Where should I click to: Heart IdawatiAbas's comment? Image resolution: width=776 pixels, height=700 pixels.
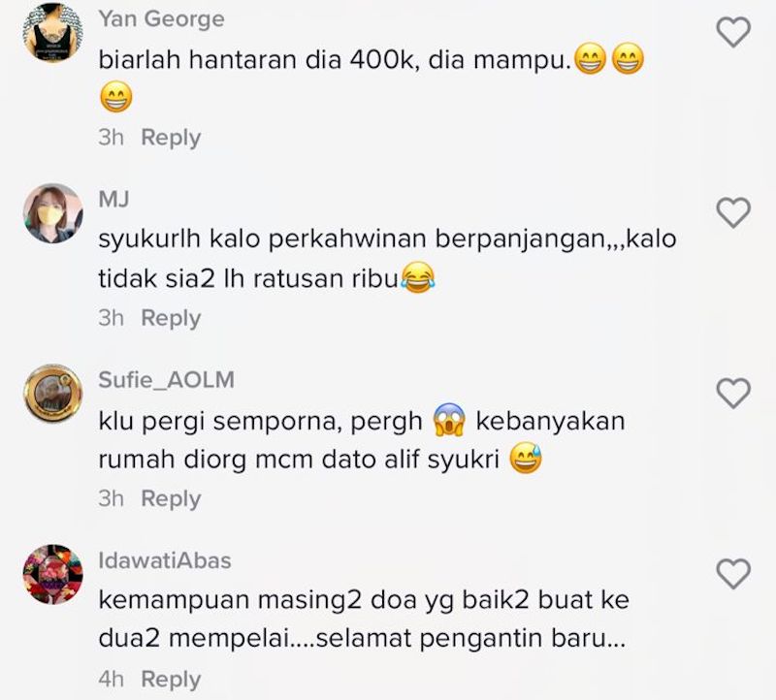click(733, 574)
